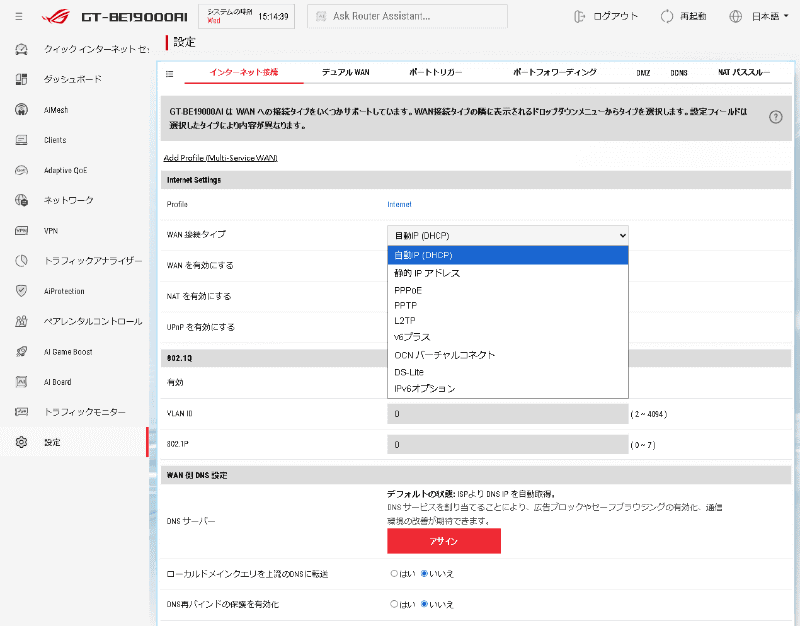Click the ROG logo icon
The image size is (800, 626).
(x=56, y=16)
